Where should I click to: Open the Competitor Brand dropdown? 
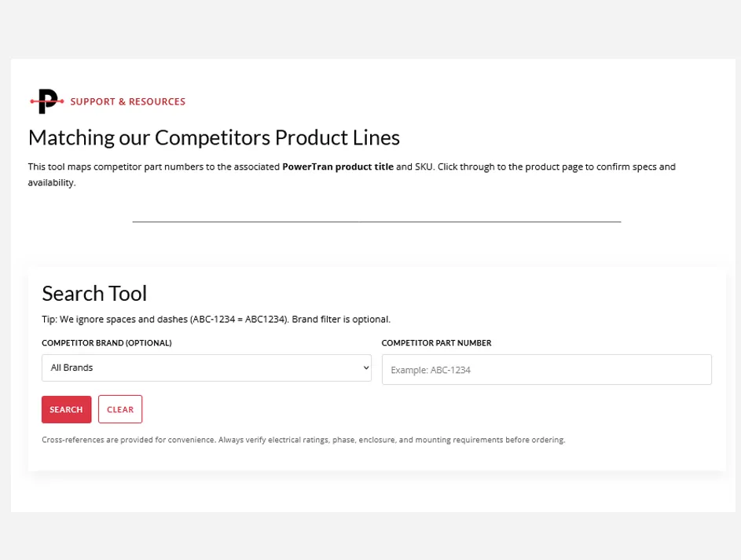[x=207, y=368]
